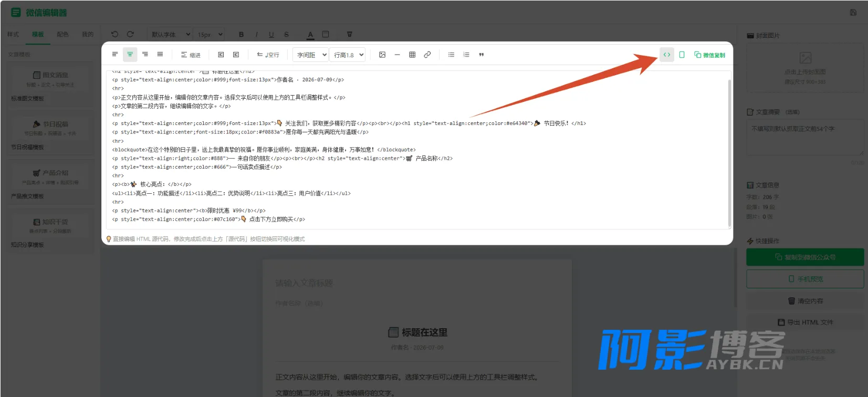The width and height of the screenshot is (868, 397).
Task: Apply bulleted list formatting
Action: (451, 55)
